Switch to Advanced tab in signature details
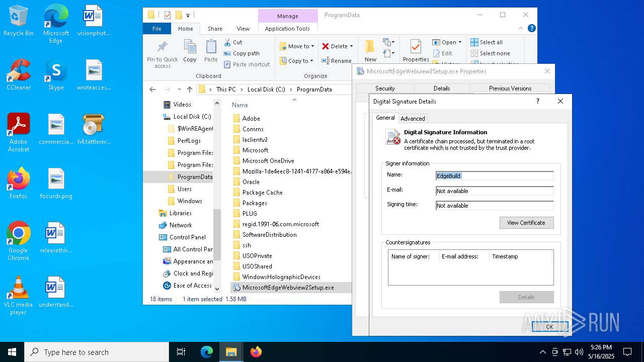 (413, 119)
